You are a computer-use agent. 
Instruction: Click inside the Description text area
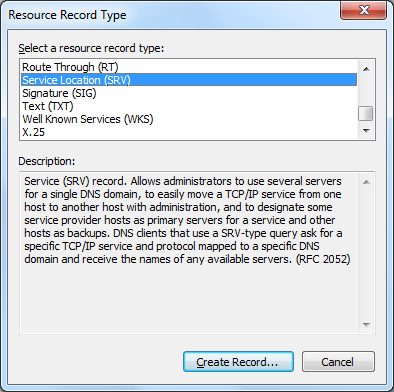point(189,253)
